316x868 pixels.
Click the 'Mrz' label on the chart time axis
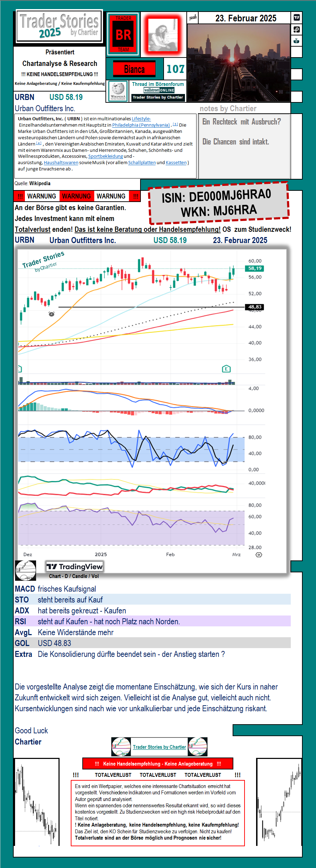[236, 554]
